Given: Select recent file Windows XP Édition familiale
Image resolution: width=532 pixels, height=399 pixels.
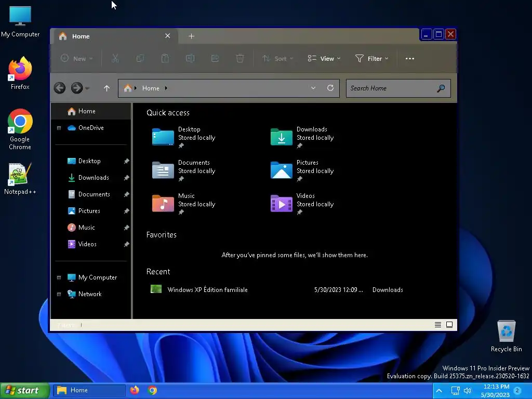Looking at the screenshot, I should point(276,289).
